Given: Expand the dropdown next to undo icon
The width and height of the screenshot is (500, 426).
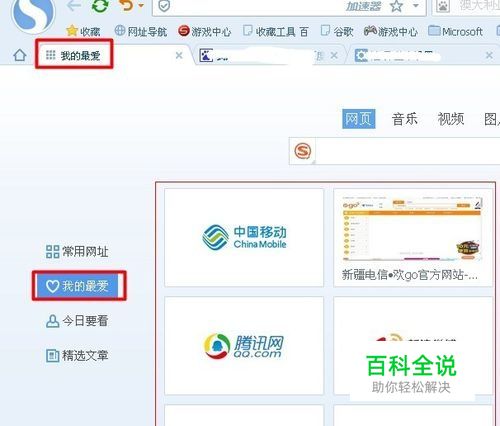Looking at the screenshot, I should pos(141,5).
